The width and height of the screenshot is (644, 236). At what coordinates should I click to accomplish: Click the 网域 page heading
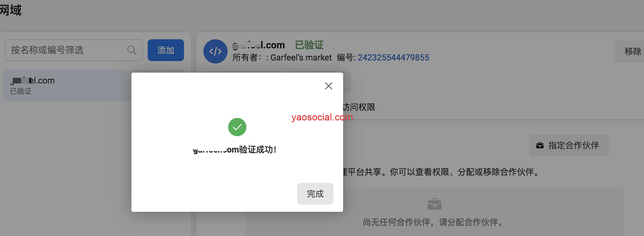click(x=10, y=10)
